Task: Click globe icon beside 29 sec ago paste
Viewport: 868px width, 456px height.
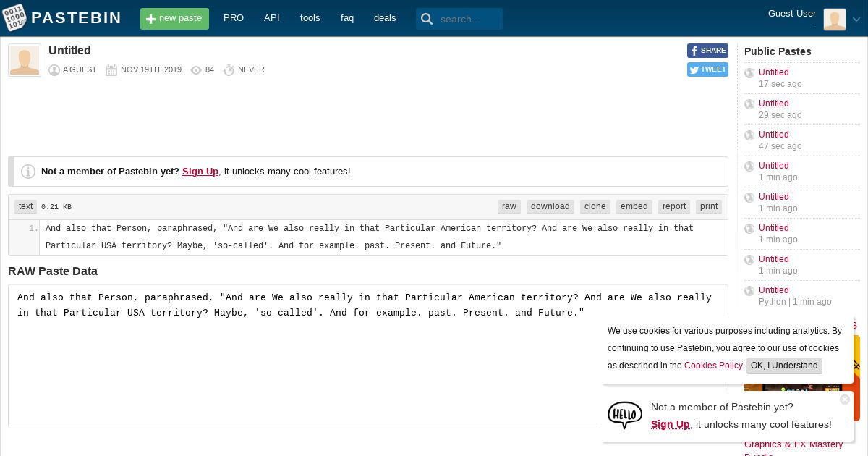Action: tap(749, 104)
